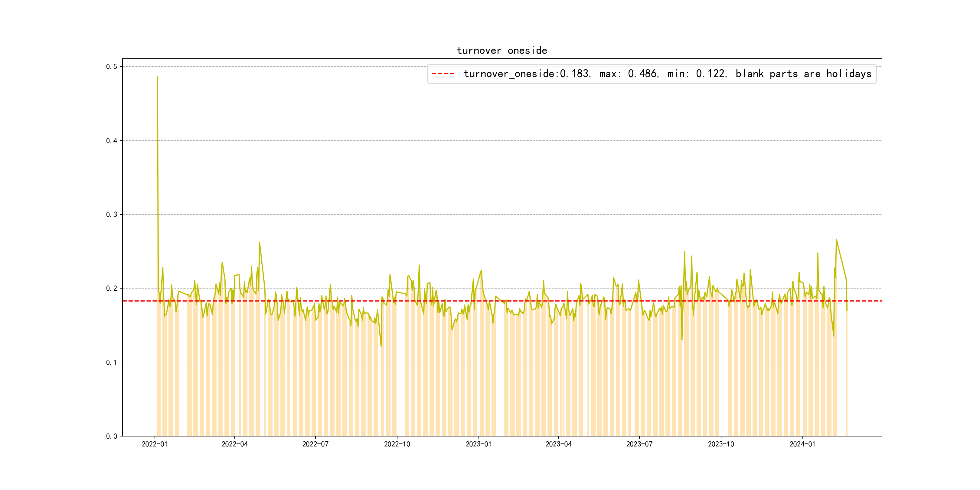This screenshot has width=980, height=490.
Task: Select the 2024-01 x-axis date label
Action: click(802, 444)
